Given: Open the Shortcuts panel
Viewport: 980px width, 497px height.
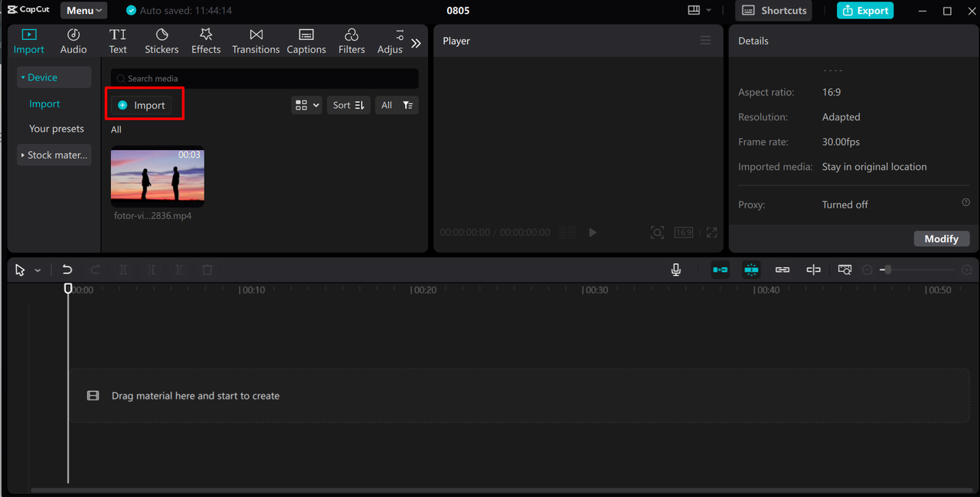Looking at the screenshot, I should [774, 11].
